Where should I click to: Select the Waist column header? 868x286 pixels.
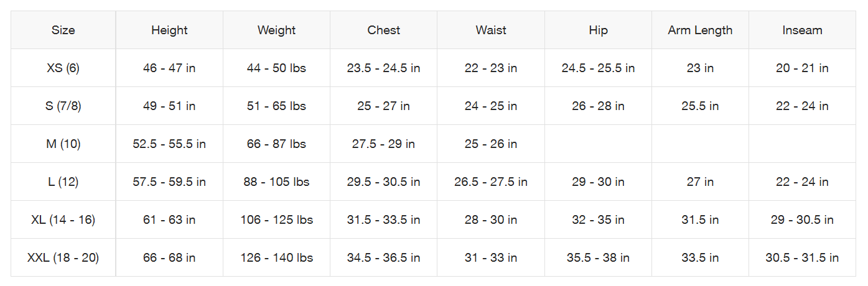[491, 30]
